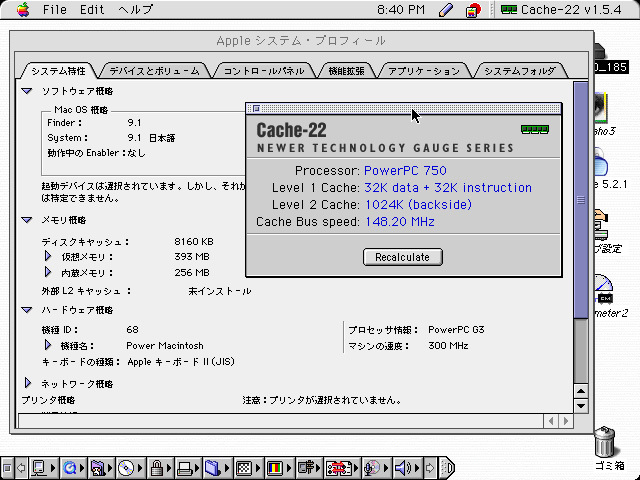The image size is (640, 480).
Task: Open the Edit menu
Action: 92,10
